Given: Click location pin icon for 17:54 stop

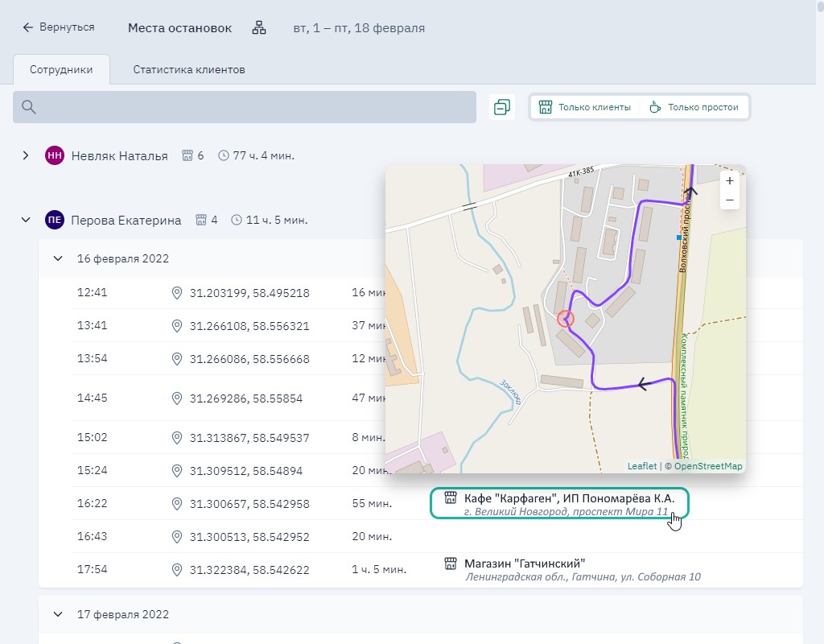Looking at the screenshot, I should [x=177, y=570].
